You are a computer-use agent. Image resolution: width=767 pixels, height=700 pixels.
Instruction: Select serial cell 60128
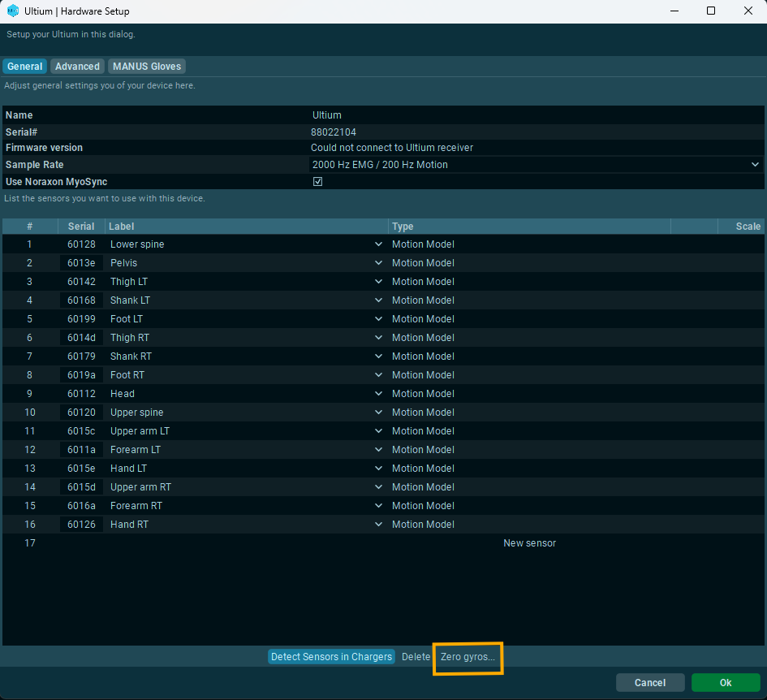(81, 244)
